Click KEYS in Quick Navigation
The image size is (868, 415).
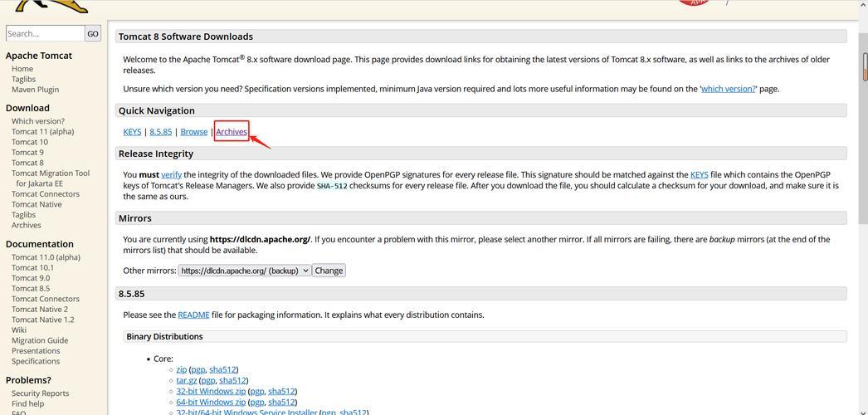click(x=132, y=132)
